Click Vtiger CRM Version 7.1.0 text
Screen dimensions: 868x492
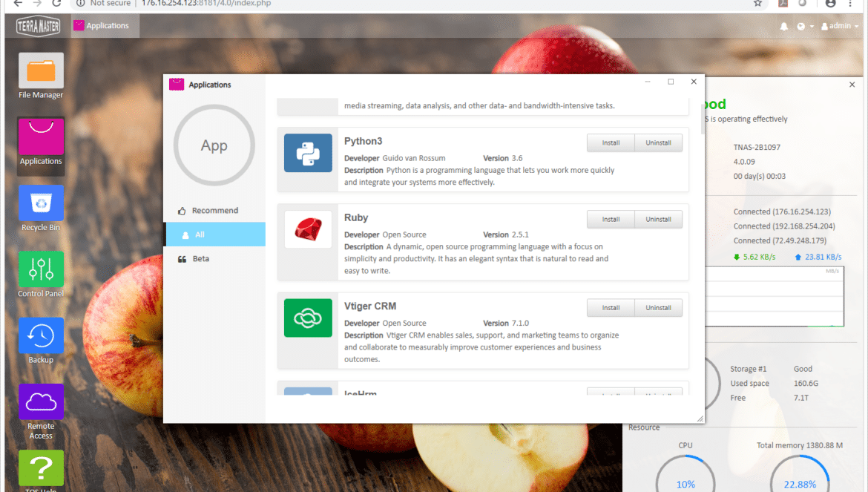506,324
